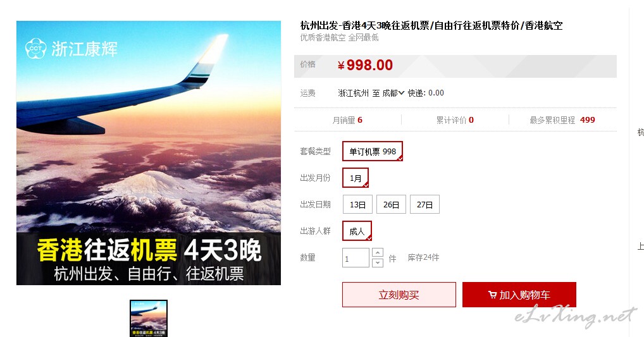The image size is (644, 337).
Task: Select the 单订机票 998 package option
Action: [373, 151]
